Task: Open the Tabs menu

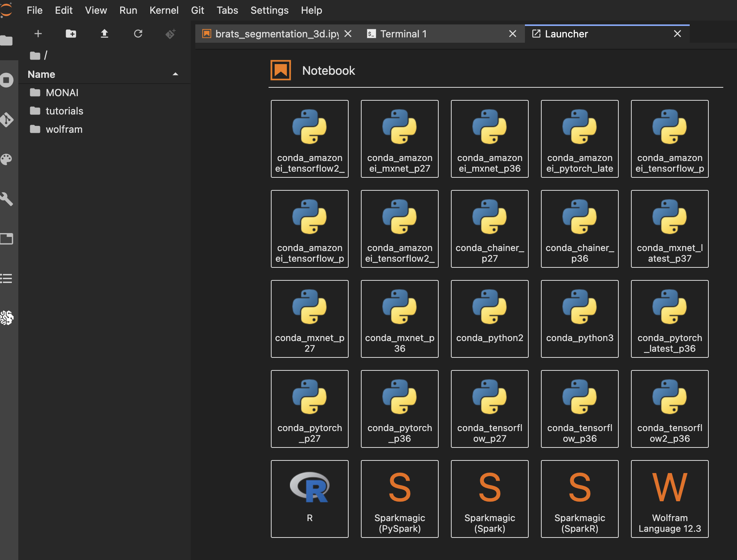Action: [x=227, y=10]
